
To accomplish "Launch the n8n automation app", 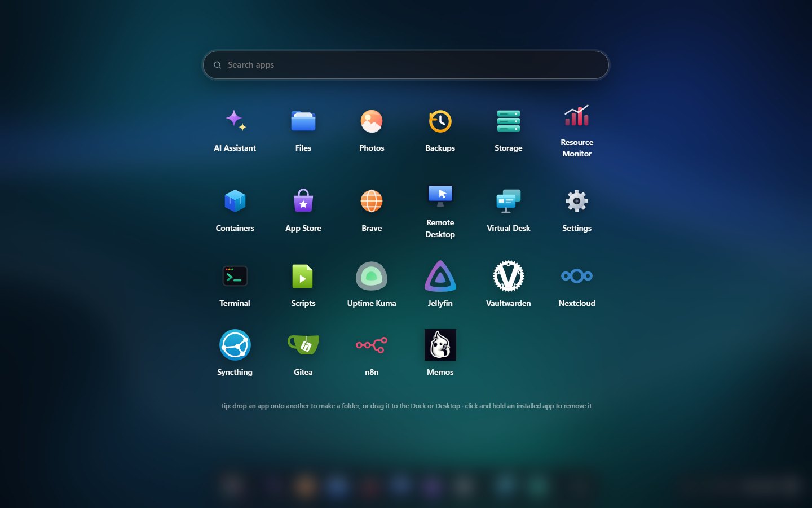I will click(372, 345).
